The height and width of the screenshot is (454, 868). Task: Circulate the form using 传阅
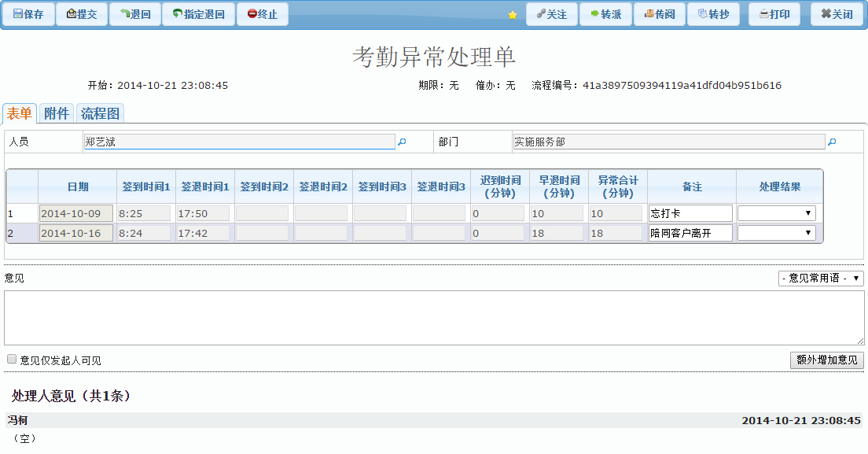(x=660, y=14)
